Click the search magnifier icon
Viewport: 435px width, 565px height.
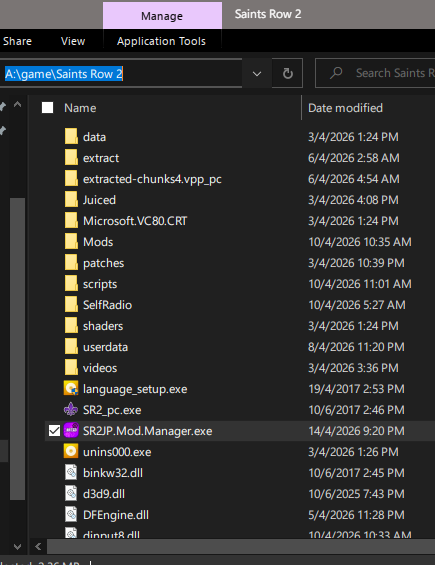pyautogui.click(x=336, y=73)
